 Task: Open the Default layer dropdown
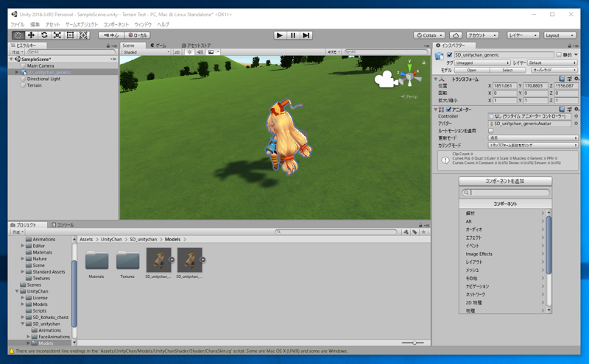pyautogui.click(x=553, y=63)
